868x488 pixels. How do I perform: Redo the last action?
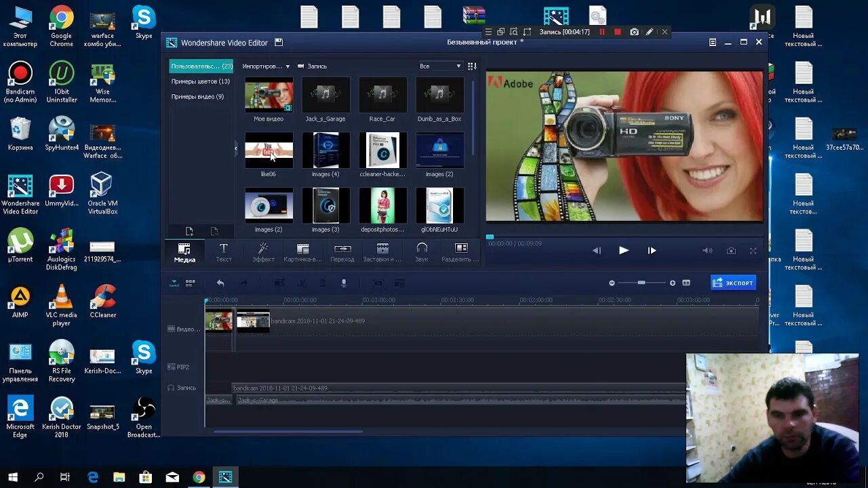244,283
